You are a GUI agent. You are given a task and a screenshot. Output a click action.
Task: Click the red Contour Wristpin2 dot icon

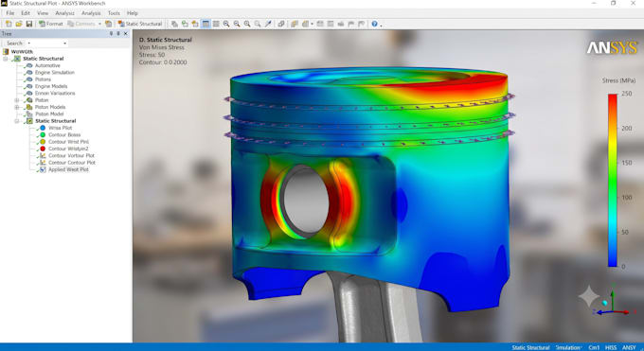(43, 149)
